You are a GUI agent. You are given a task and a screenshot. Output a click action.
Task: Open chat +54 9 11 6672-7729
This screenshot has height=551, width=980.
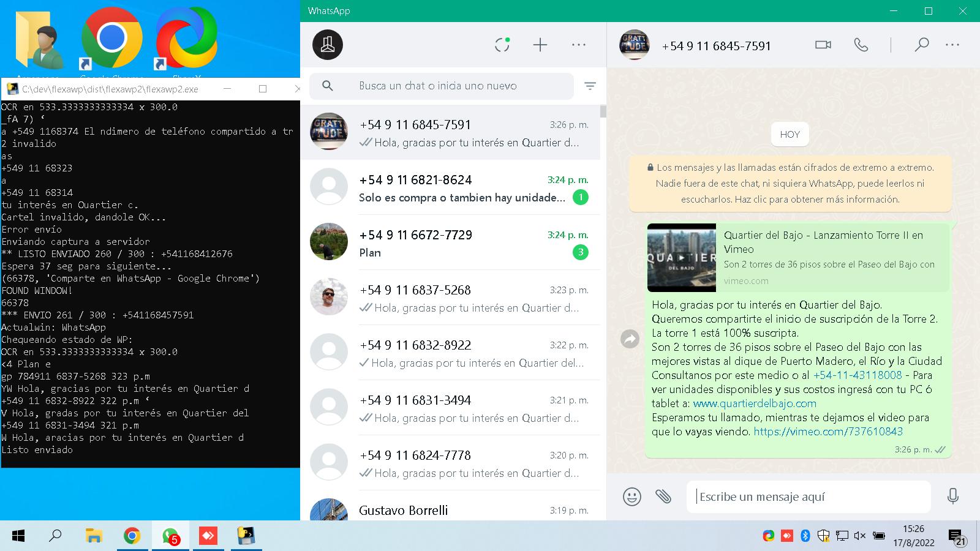pyautogui.click(x=450, y=242)
